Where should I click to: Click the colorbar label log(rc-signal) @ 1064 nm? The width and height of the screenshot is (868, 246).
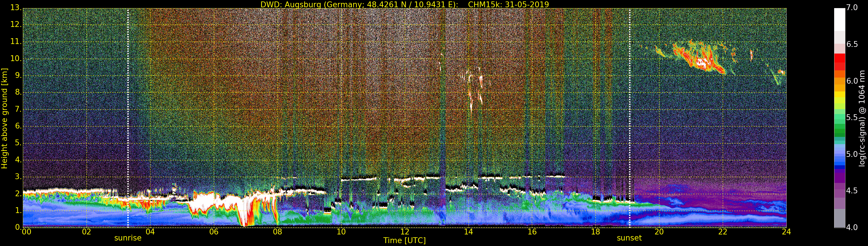pyautogui.click(x=862, y=118)
